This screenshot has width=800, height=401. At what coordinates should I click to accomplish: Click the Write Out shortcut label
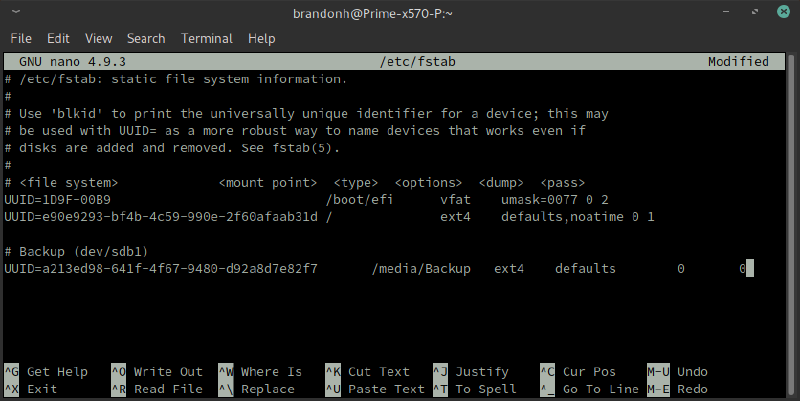[x=168, y=372]
